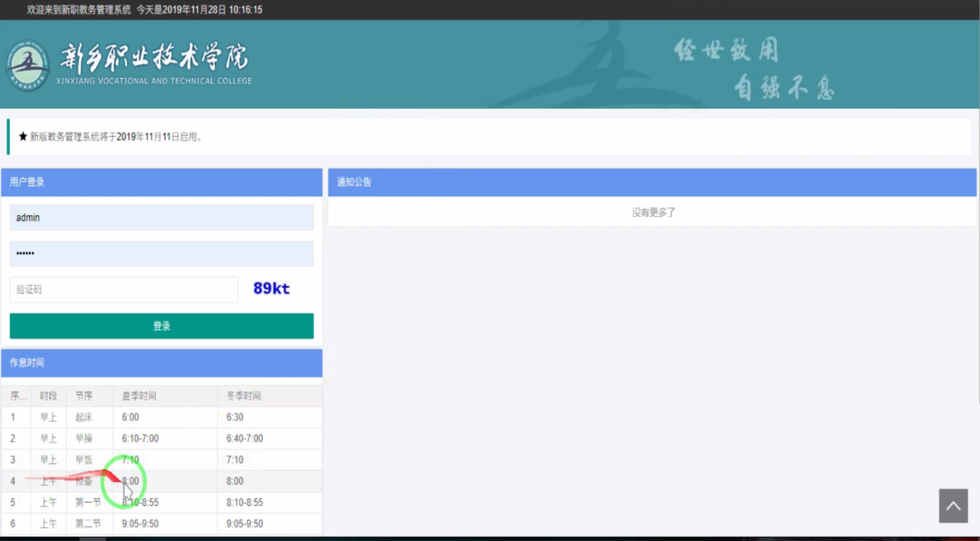Refresh the 89kt captcha image
The width and height of the screenshot is (980, 541).
pyautogui.click(x=272, y=289)
